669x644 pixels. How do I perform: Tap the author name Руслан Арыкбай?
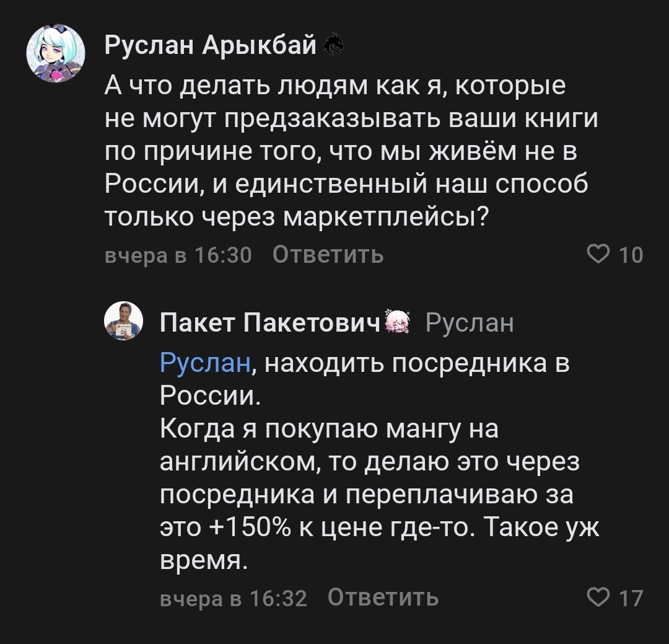coord(210,45)
